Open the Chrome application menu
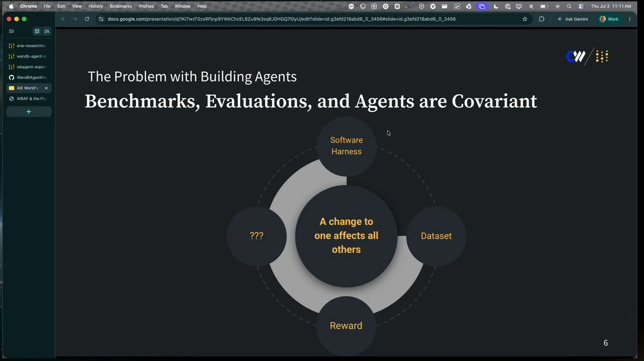The width and height of the screenshot is (644, 361). [x=29, y=6]
